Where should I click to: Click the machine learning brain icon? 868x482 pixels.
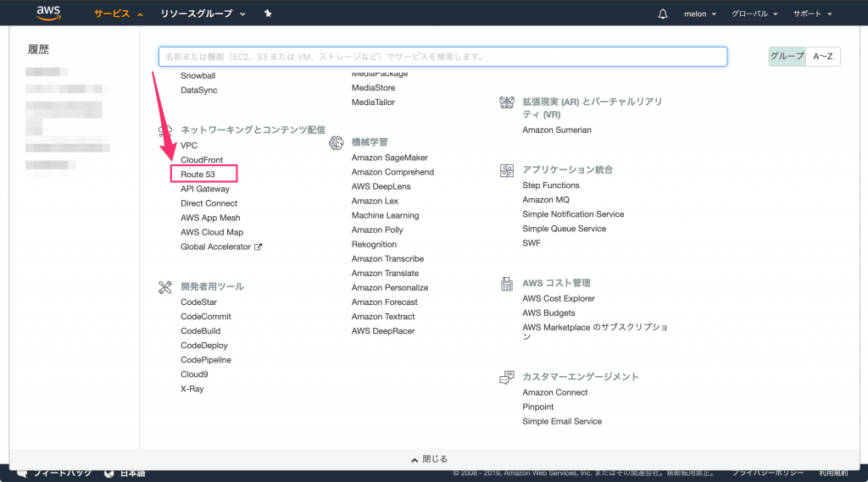(336, 143)
